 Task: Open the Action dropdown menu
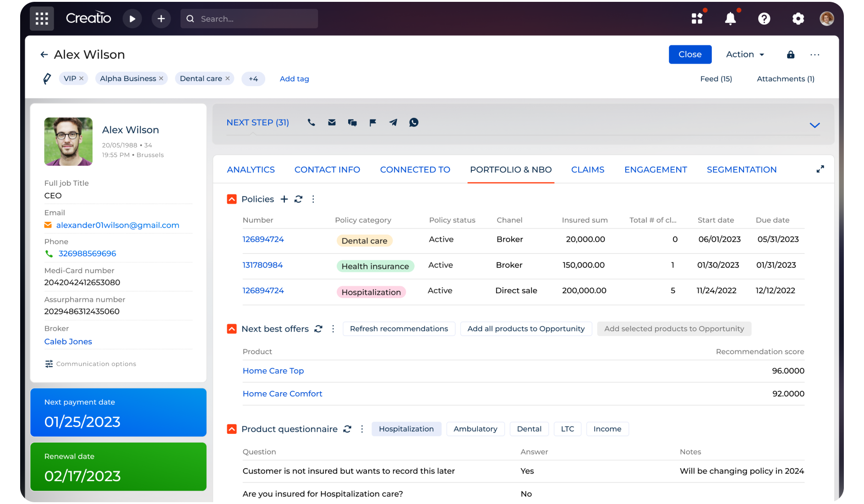(x=745, y=55)
